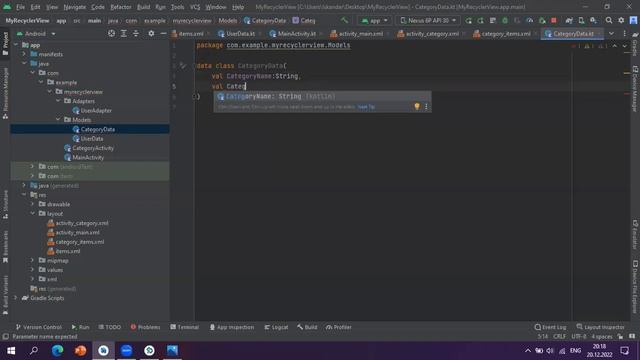Select category_items.xml in project tree
The width and height of the screenshot is (640, 360).
coord(80,242)
